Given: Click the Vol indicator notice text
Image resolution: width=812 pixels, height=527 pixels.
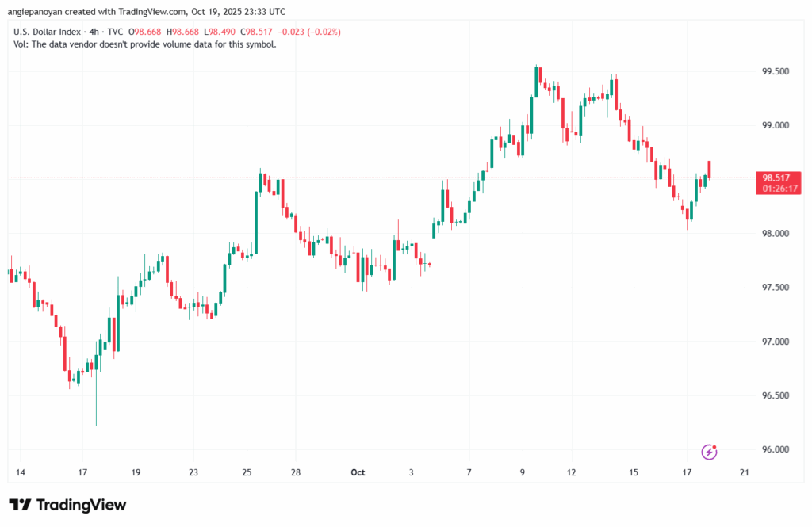Looking at the screenshot, I should [145, 44].
